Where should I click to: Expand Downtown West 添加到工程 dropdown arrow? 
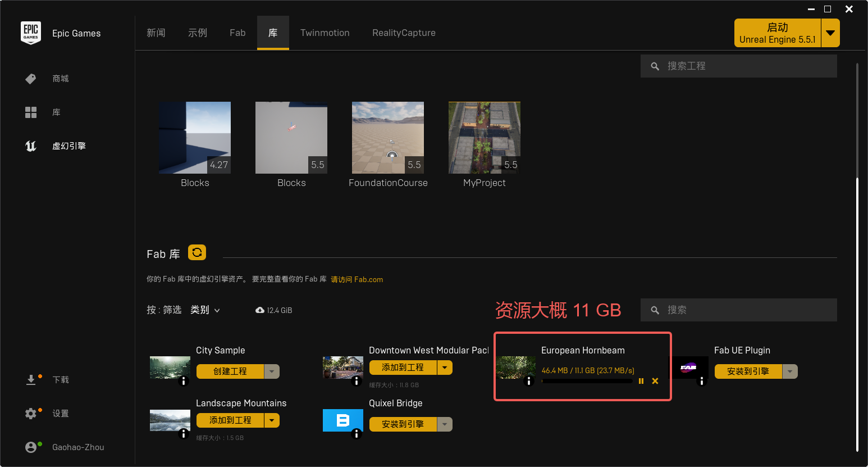[445, 368]
